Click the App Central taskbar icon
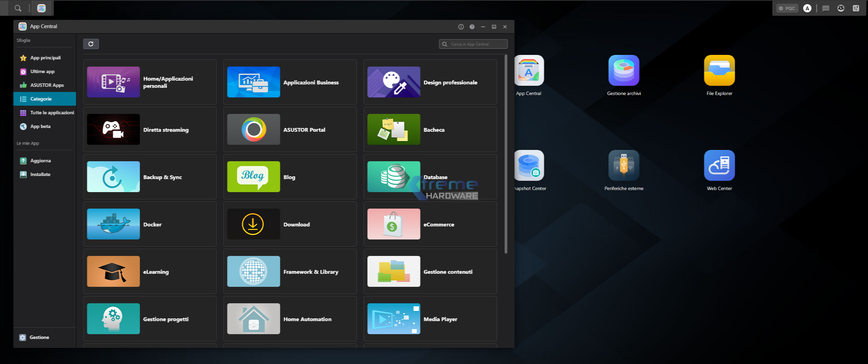Viewport: 868px width, 364px height. coord(41,8)
